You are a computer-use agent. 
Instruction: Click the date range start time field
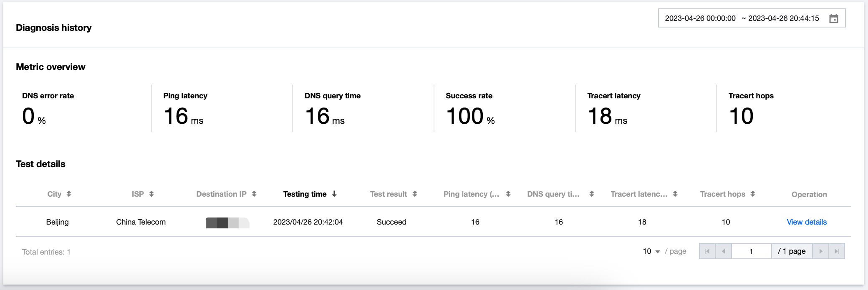tap(700, 18)
